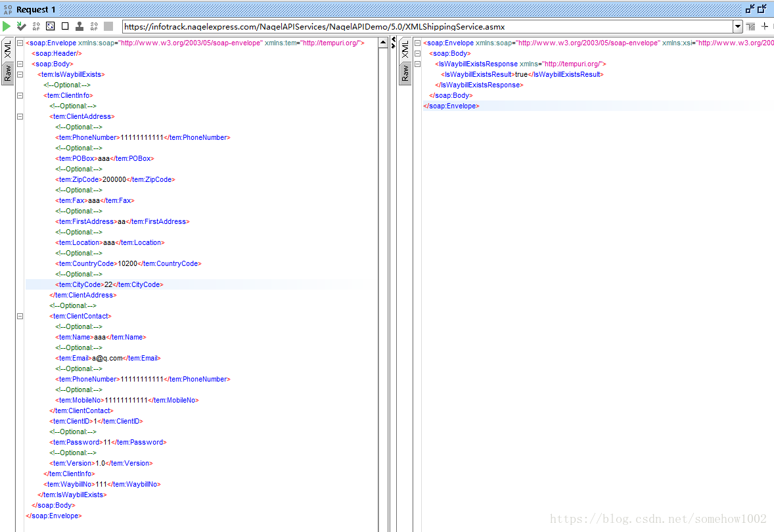The width and height of the screenshot is (774, 532).
Task: Click the first SOAP icon in toolbar
Action: [x=36, y=26]
